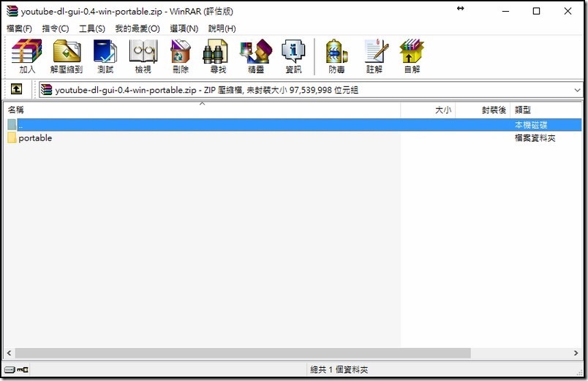This screenshot has width=588, height=381.
Task: Close the WinRAR window
Action: [x=568, y=11]
